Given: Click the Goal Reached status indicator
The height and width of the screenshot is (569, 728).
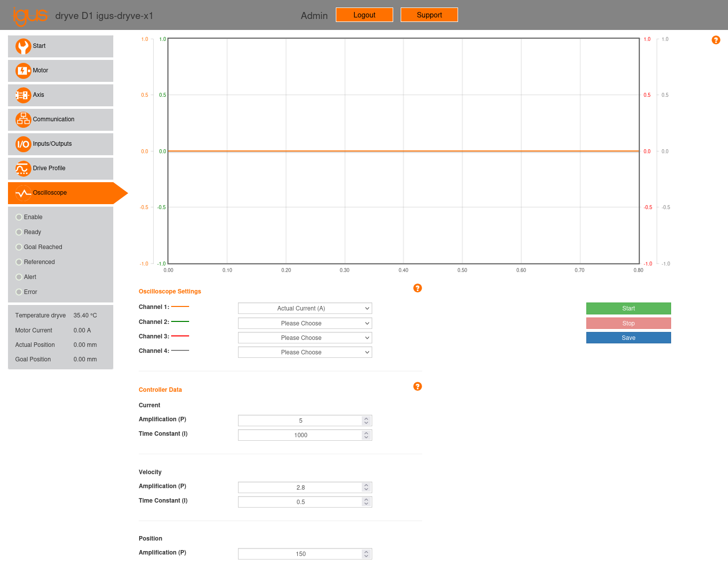Looking at the screenshot, I should coord(19,247).
